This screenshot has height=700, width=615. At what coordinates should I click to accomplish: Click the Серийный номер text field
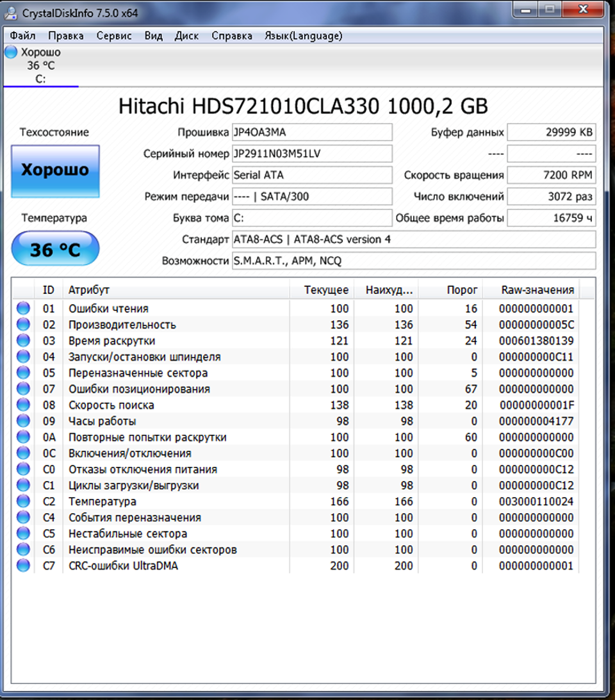pyautogui.click(x=311, y=154)
